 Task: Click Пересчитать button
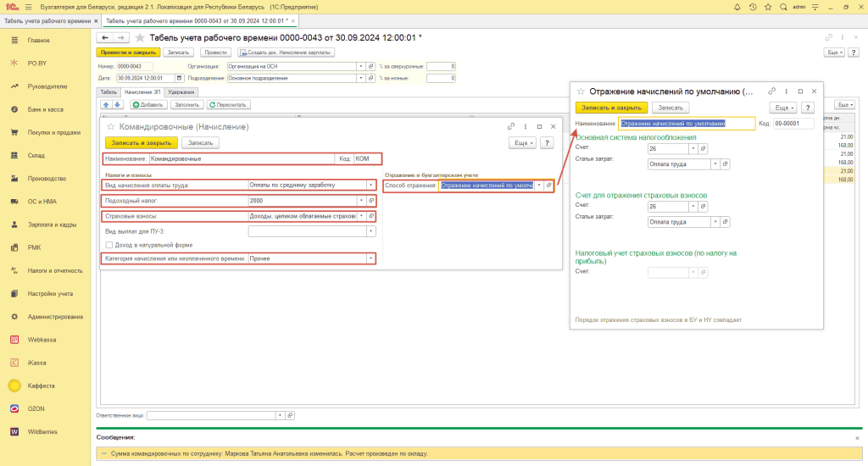tap(227, 104)
